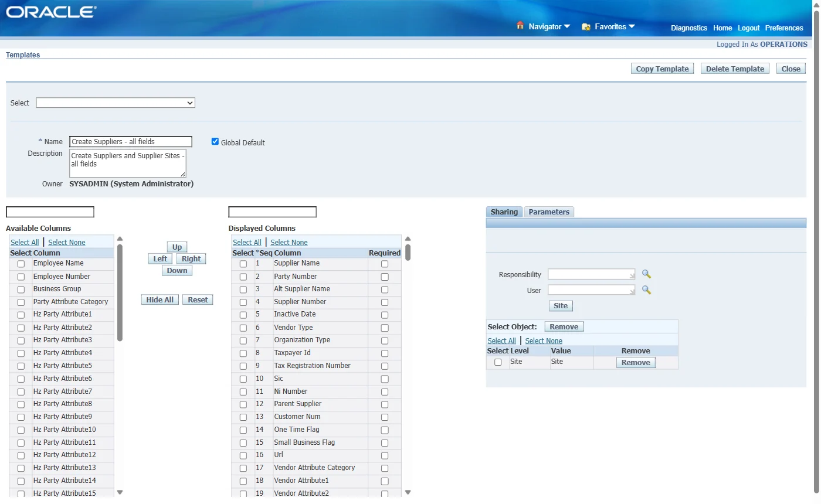Viewport: 821px width, 504px height.
Task: Mark Party Number as Required
Action: click(385, 277)
